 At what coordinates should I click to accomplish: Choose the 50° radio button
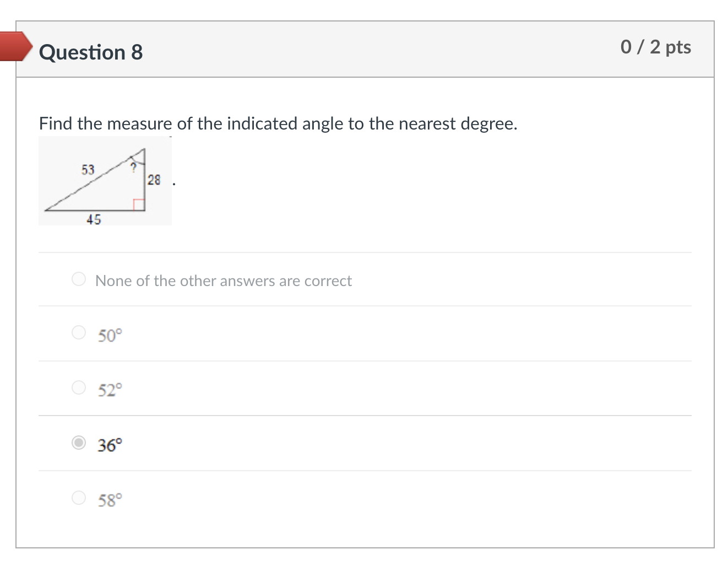pyautogui.click(x=79, y=332)
